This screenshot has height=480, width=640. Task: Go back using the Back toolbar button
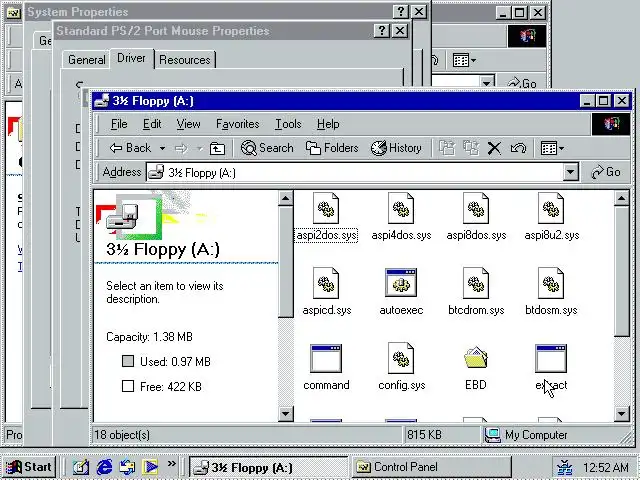[x=131, y=148]
